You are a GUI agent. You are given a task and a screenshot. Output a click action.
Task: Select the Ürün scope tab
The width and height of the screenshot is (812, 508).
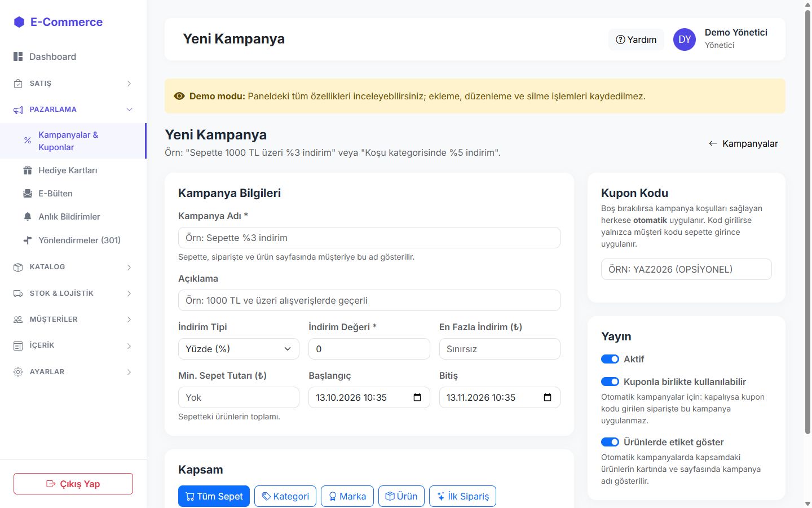(x=401, y=496)
